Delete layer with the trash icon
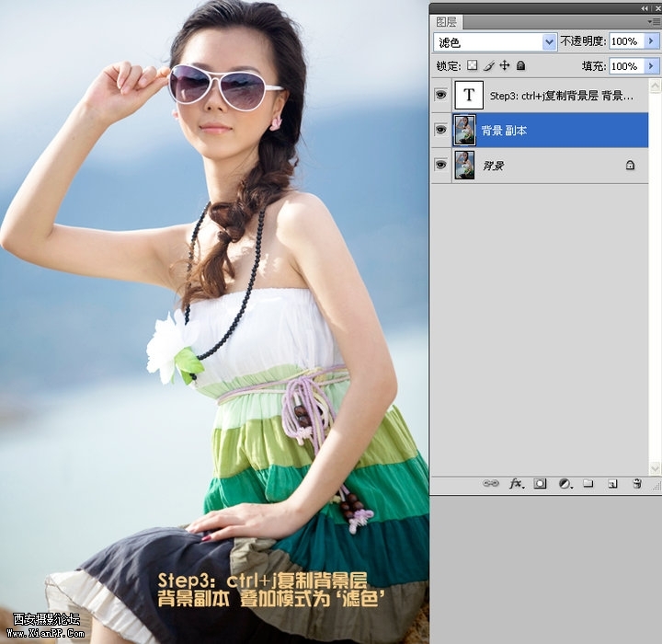The width and height of the screenshot is (662, 644). [636, 483]
